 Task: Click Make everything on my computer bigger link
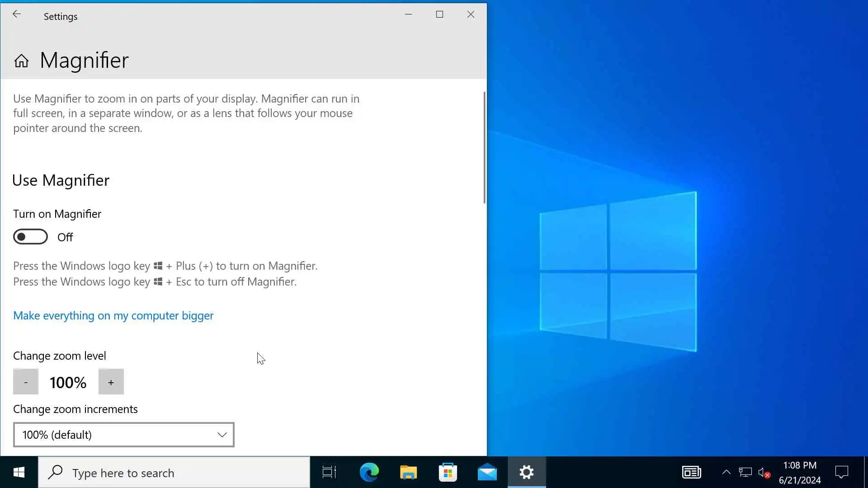113,315
